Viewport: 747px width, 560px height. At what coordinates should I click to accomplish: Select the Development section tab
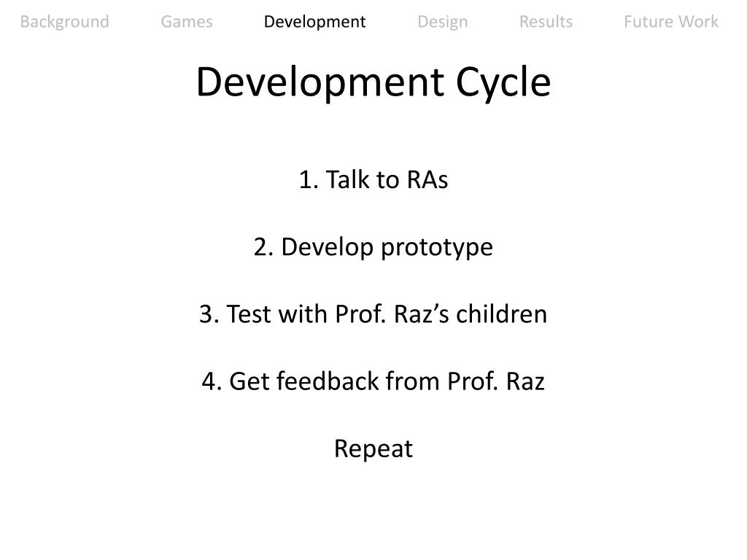(314, 22)
